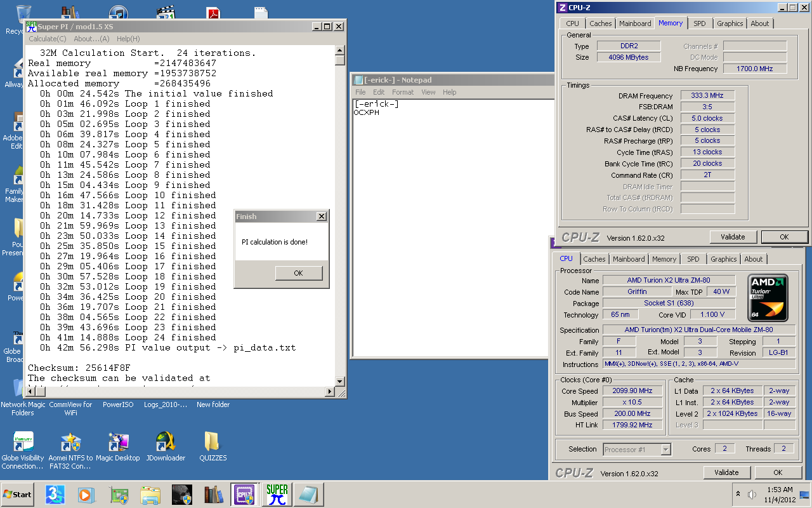
Task: Open the Edit menu in Notepad
Action: [x=379, y=92]
